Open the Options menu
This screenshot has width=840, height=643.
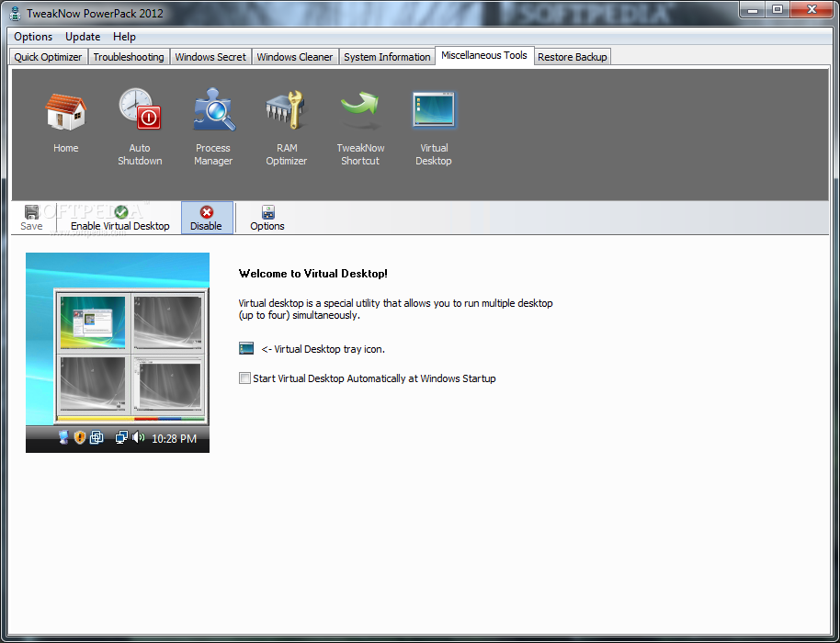tap(33, 37)
